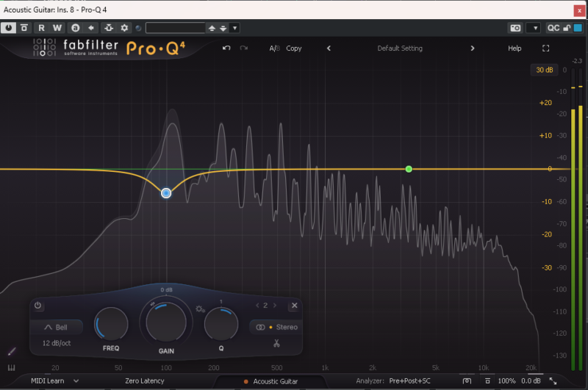Open the Bell filter shape dropdown
Screen dimensions: 588x390
pyautogui.click(x=57, y=328)
